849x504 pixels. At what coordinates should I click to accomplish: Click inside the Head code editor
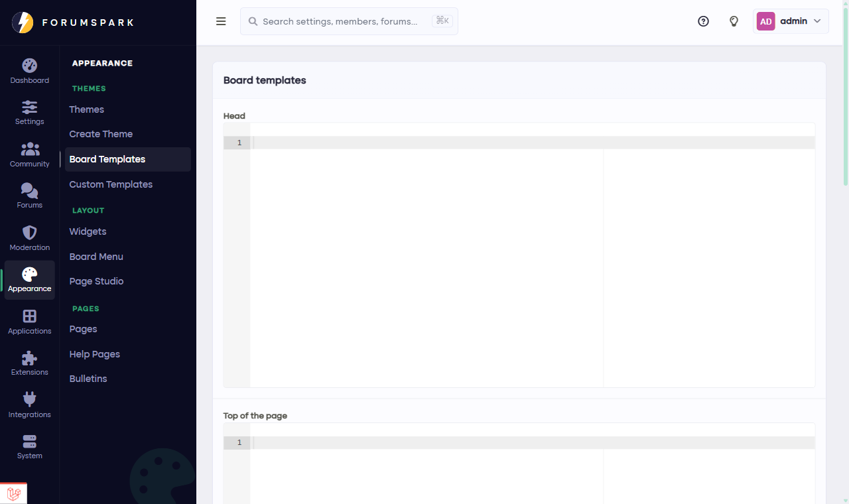point(519,255)
